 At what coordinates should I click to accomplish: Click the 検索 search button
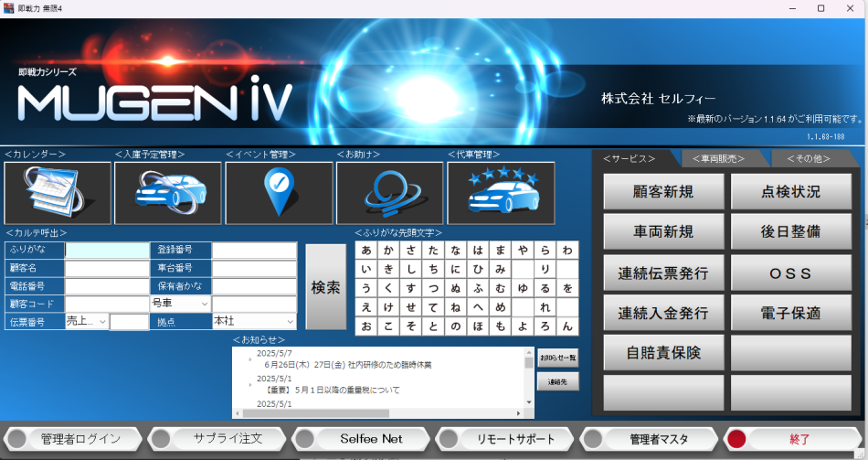pos(325,287)
